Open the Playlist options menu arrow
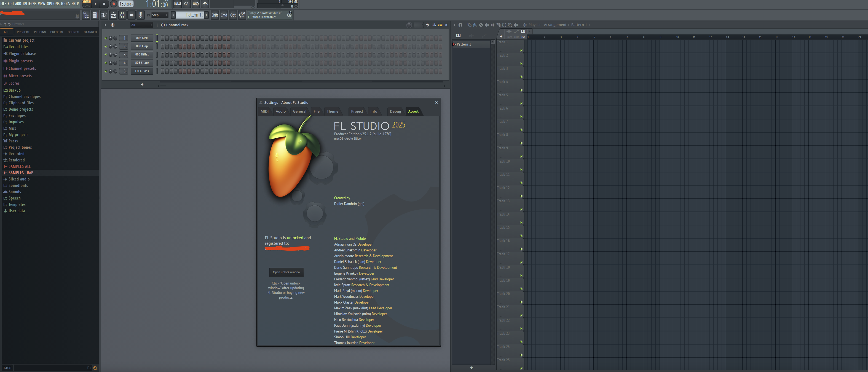This screenshot has height=372, width=868. 454,25
